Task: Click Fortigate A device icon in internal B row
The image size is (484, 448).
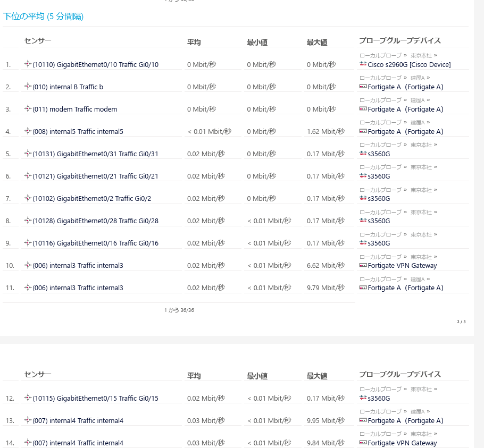Action: pos(363,87)
